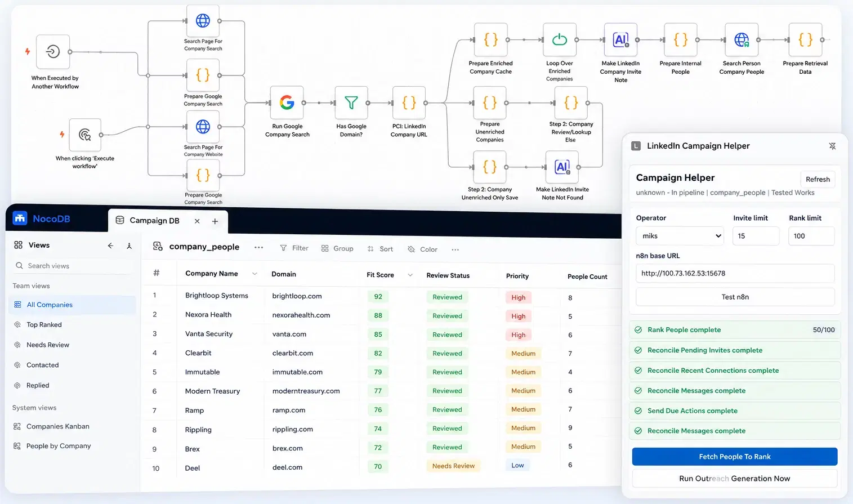Click the Fetch People To Rank button
The image size is (853, 504).
click(735, 457)
